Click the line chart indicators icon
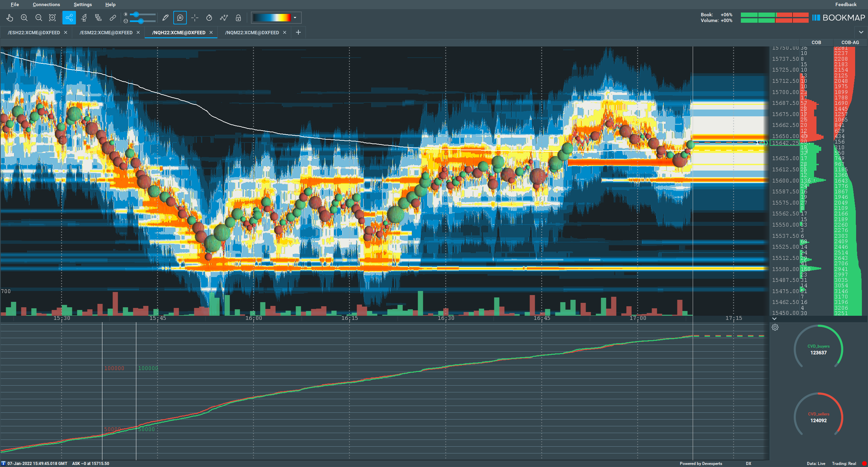 click(224, 18)
